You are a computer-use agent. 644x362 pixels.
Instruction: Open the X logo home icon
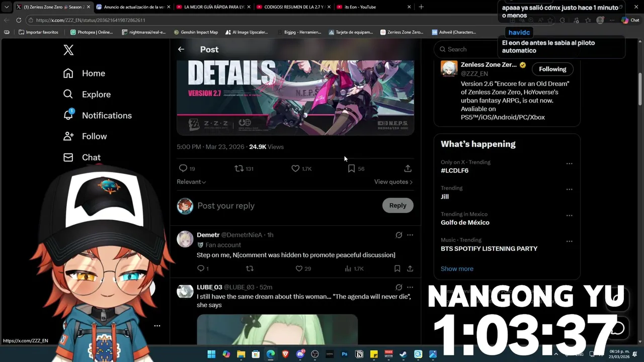click(x=68, y=50)
